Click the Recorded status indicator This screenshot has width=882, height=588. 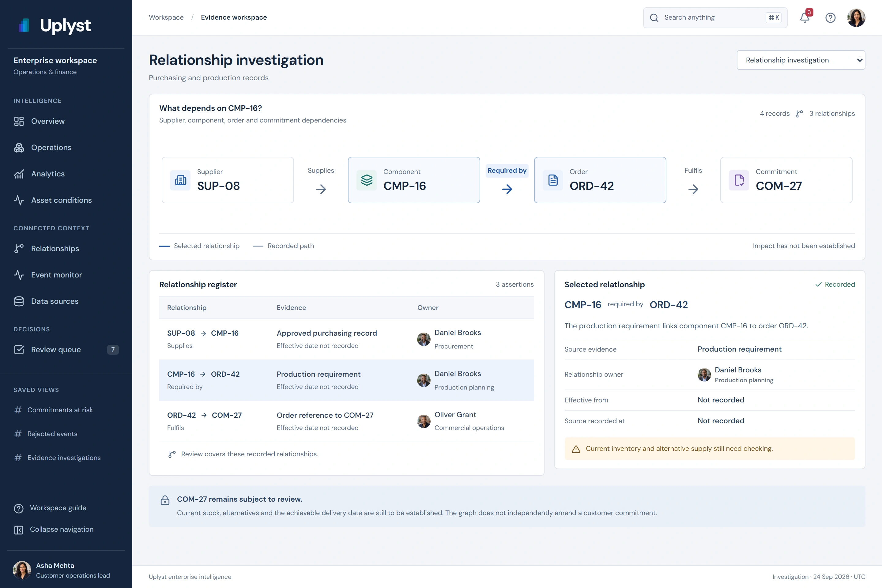(835, 284)
